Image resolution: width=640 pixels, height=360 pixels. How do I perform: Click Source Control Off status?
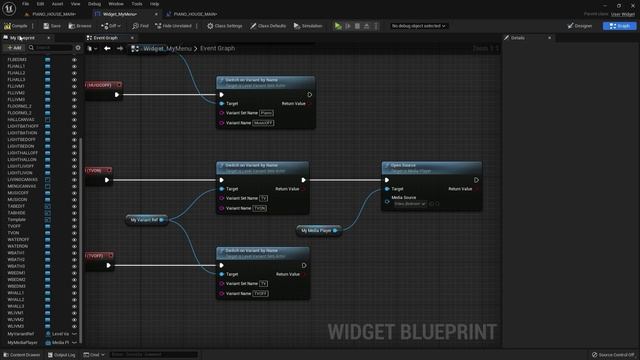[613, 355]
